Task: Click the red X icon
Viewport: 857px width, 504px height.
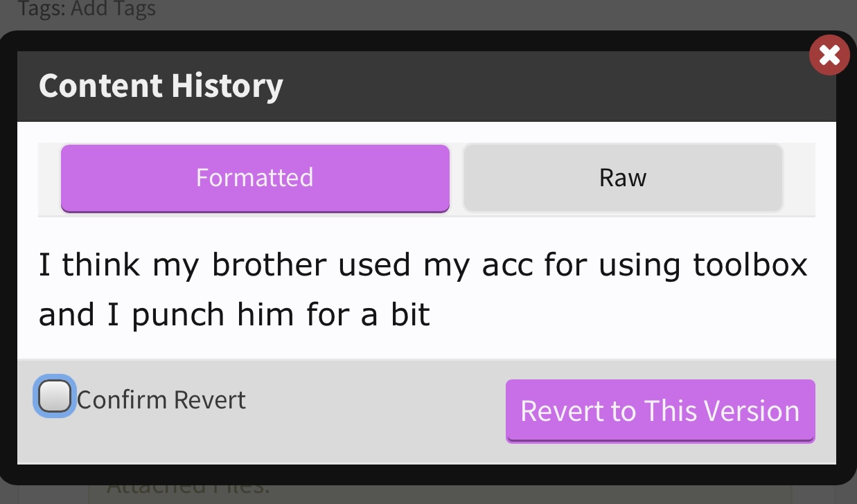Action: point(829,55)
